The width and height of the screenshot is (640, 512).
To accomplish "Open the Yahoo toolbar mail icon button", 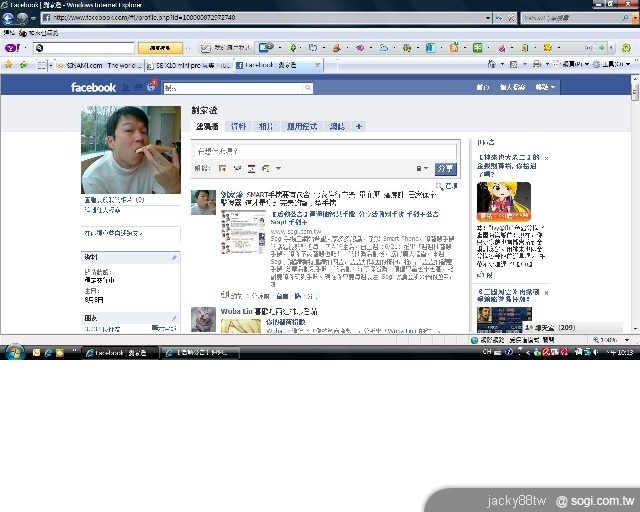I will pyautogui.click(x=205, y=48).
